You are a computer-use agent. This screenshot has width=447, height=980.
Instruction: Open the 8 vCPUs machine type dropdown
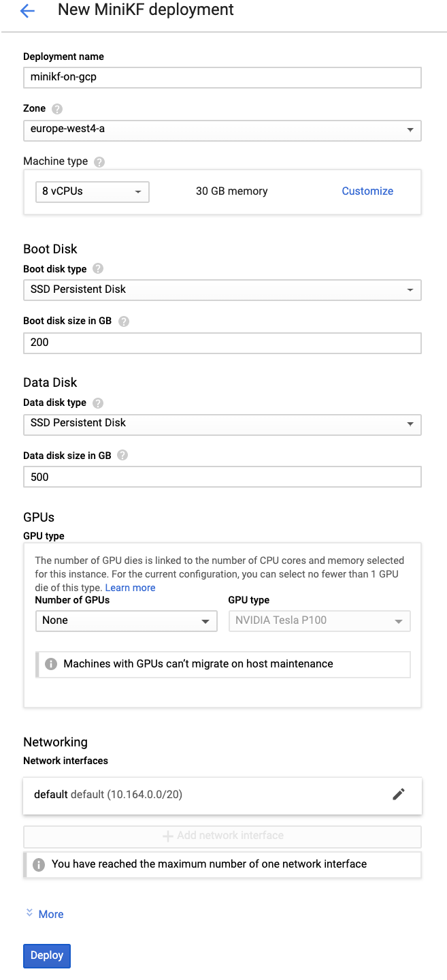coord(92,191)
